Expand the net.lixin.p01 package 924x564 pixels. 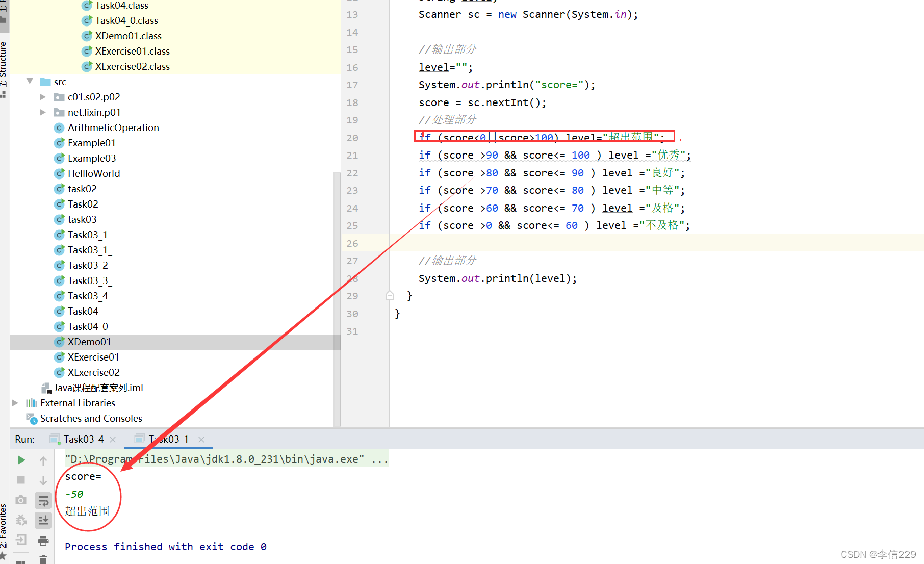pos(43,112)
